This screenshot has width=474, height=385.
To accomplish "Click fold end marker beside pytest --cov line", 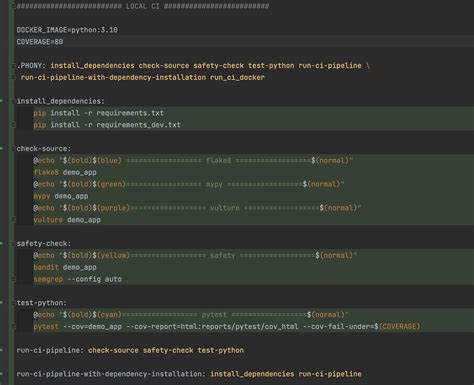I will coord(14,327).
